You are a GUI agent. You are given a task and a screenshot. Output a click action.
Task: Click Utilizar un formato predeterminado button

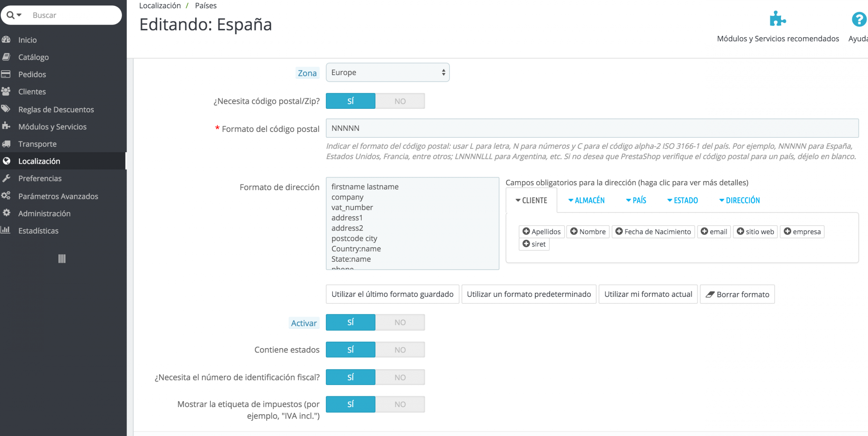(x=528, y=294)
